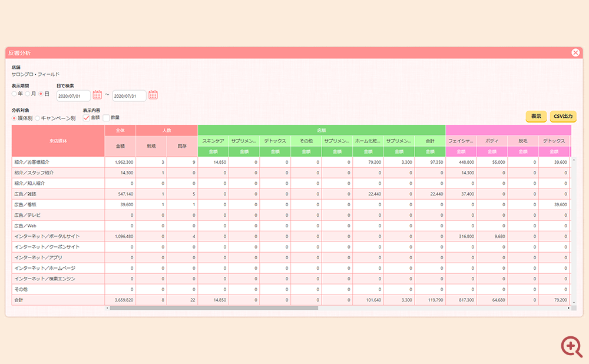Select the 広告／看板 row label

pos(25,205)
